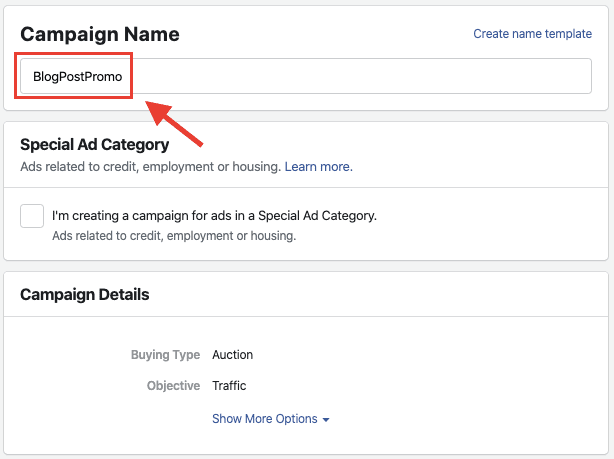Click blank space below Show More Options
Viewport: 614px width, 459px height.
(300, 442)
